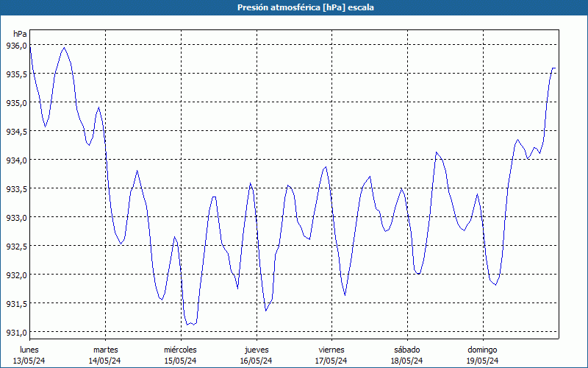Click the 931,5 axis value
The width and height of the screenshot is (588, 368).
[16, 304]
